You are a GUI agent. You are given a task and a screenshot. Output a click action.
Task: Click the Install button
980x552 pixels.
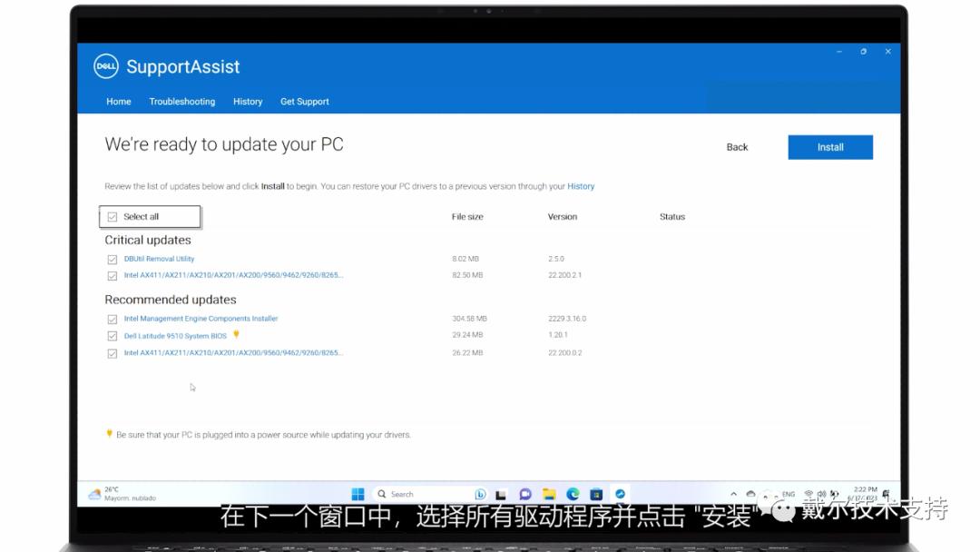830,147
